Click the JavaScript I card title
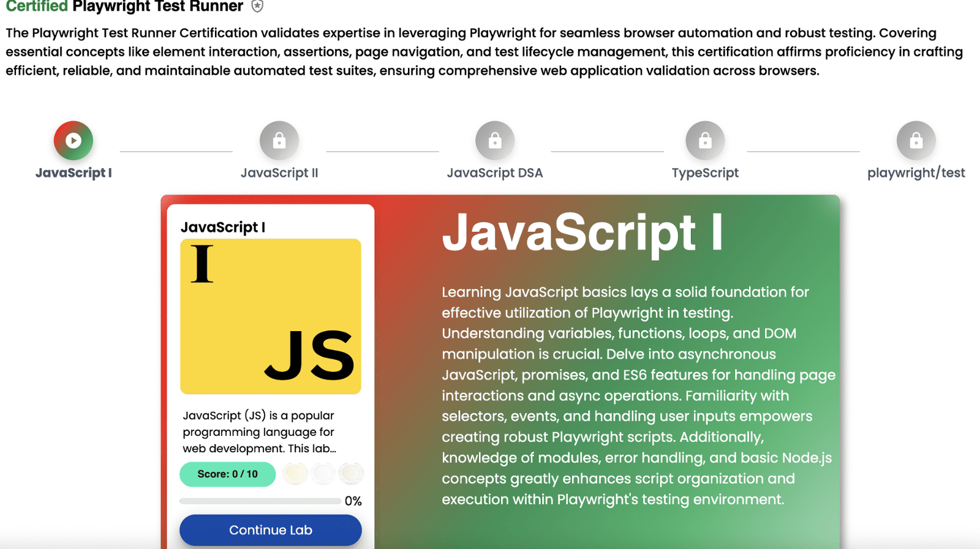 [x=223, y=227]
